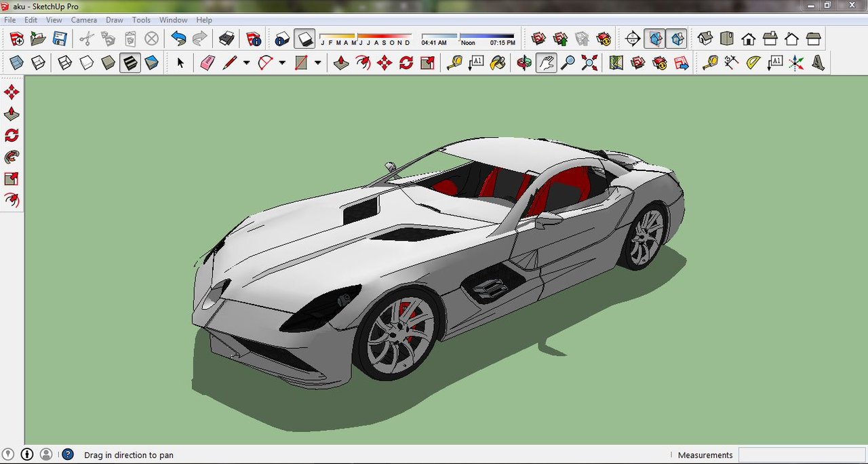Open the File menu
This screenshot has height=464, width=868.
(10, 20)
